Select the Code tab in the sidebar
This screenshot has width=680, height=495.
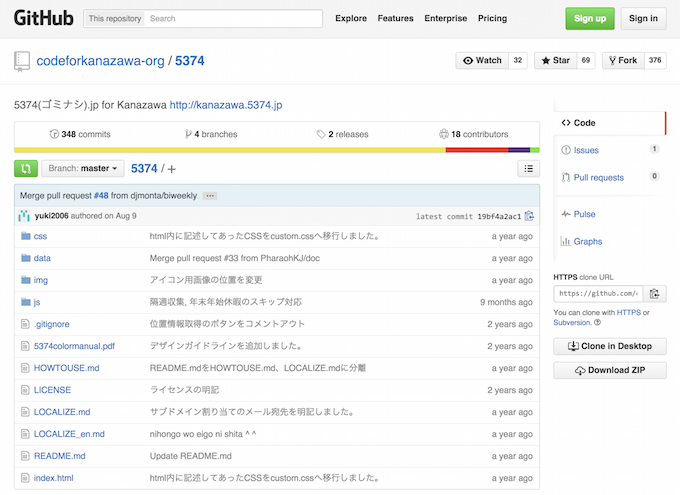[609, 123]
